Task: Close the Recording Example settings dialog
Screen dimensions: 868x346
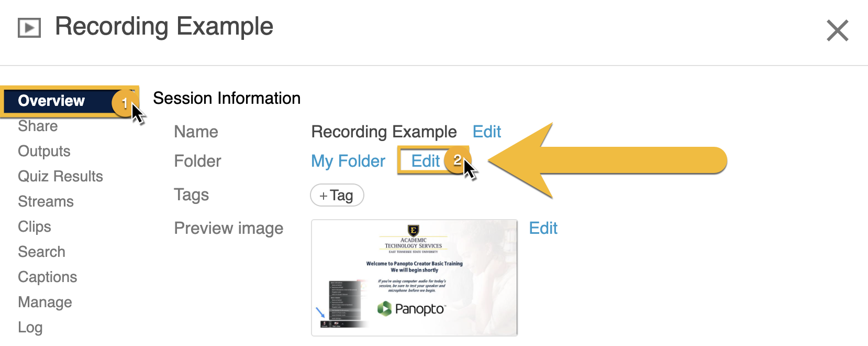Action: click(837, 30)
